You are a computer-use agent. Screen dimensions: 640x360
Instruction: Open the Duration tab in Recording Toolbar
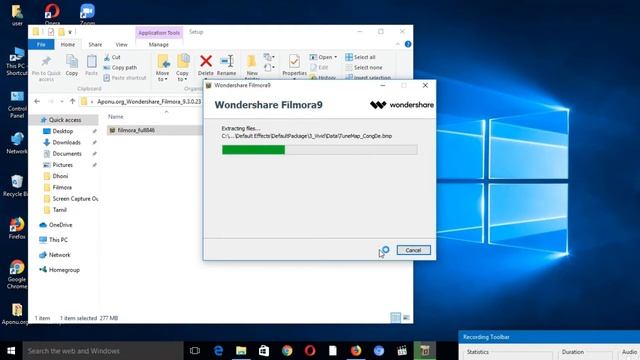573,352
